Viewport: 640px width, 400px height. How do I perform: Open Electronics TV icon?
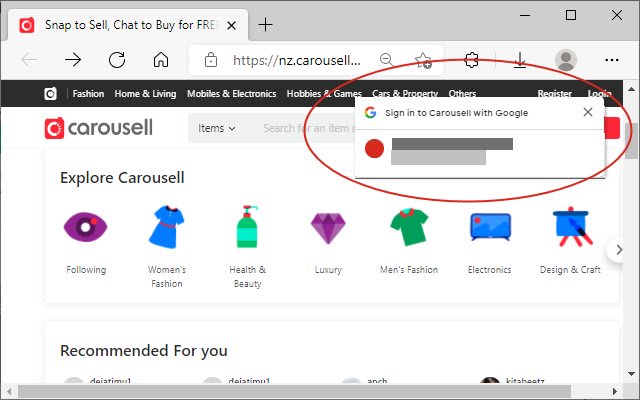point(490,227)
